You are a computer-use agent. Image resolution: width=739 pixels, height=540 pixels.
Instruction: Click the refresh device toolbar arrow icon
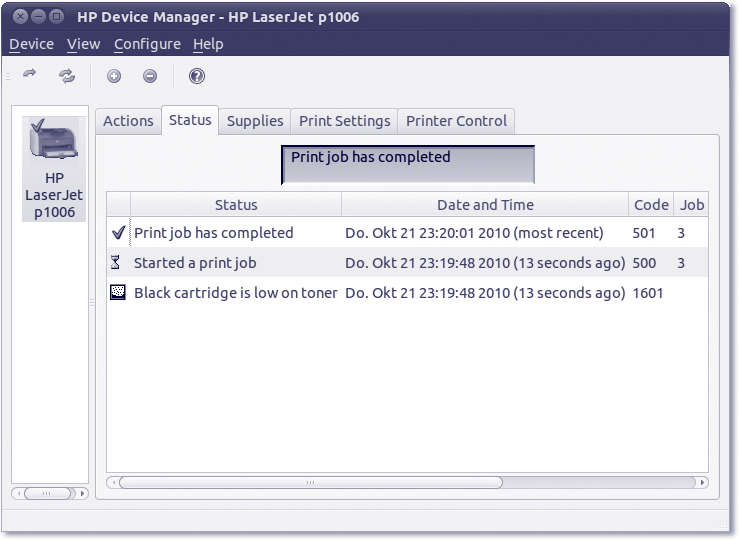pos(30,75)
